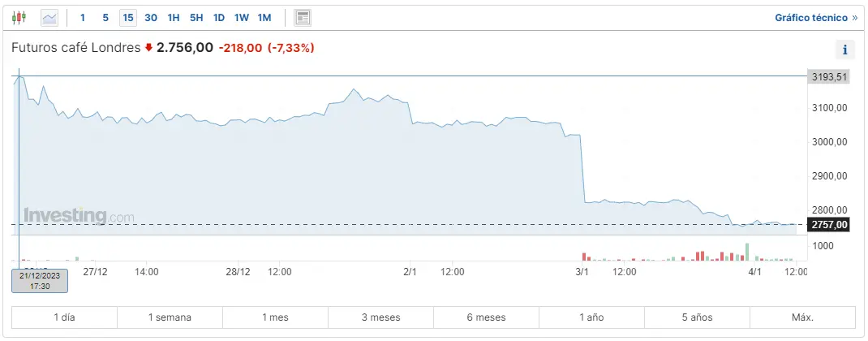Switch to the 30 minute interval
The width and height of the screenshot is (868, 341).
point(151,17)
